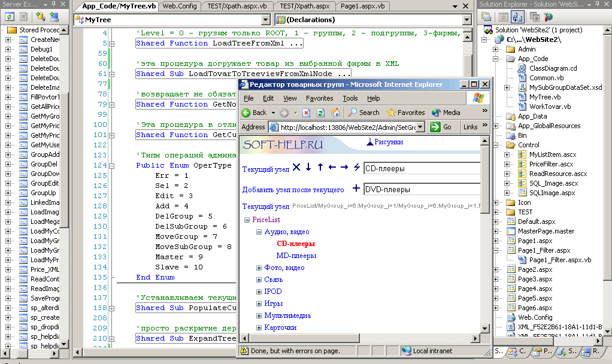The image size is (612, 364).
Task: Expand the Связь tree node
Action: (x=259, y=280)
